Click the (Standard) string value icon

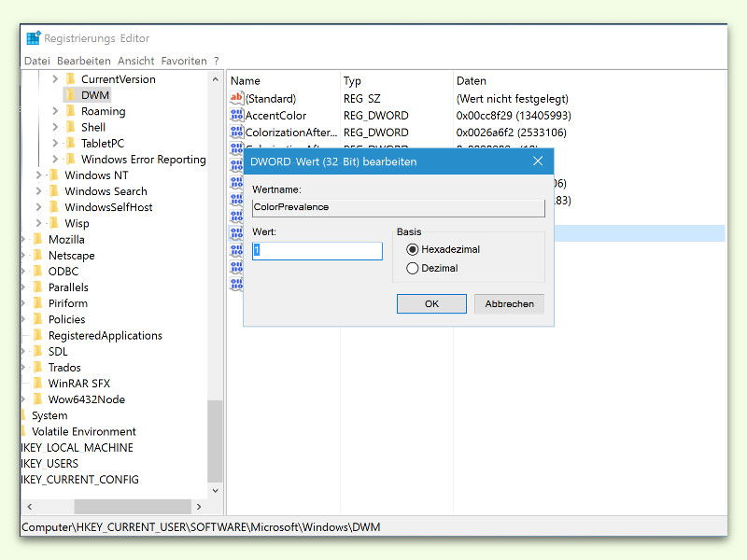236,98
